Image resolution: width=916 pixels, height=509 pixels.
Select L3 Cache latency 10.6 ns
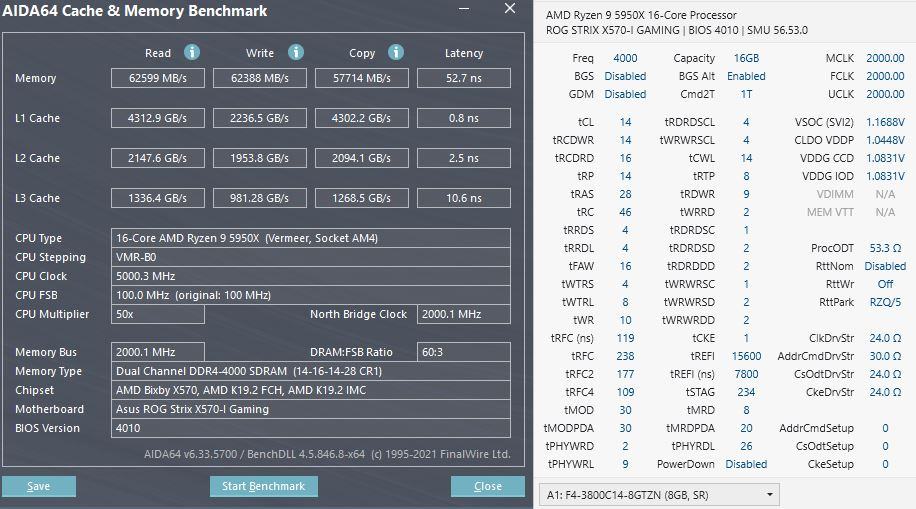(x=464, y=198)
